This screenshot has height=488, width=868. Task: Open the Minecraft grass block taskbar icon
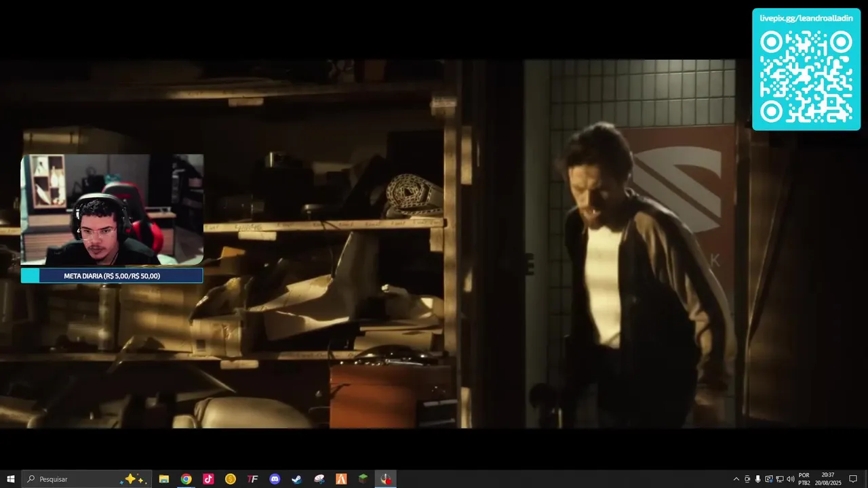(x=363, y=479)
